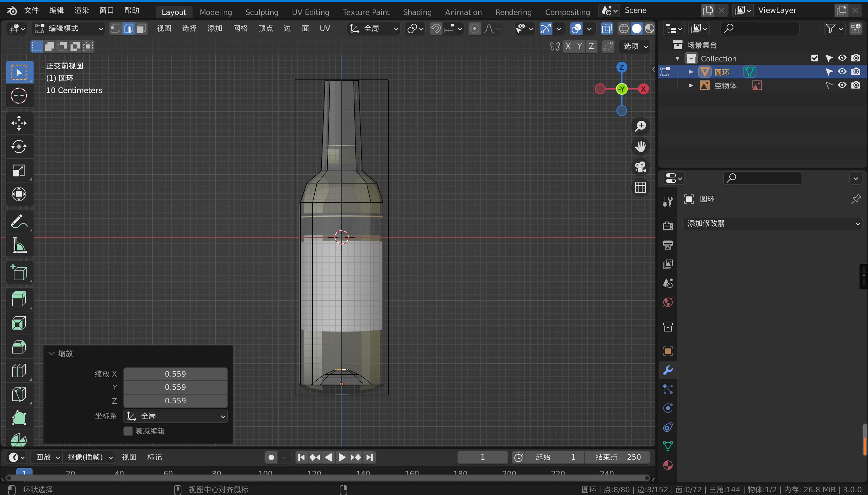Open the Render properties tab
This screenshot has height=495, width=868.
click(668, 226)
